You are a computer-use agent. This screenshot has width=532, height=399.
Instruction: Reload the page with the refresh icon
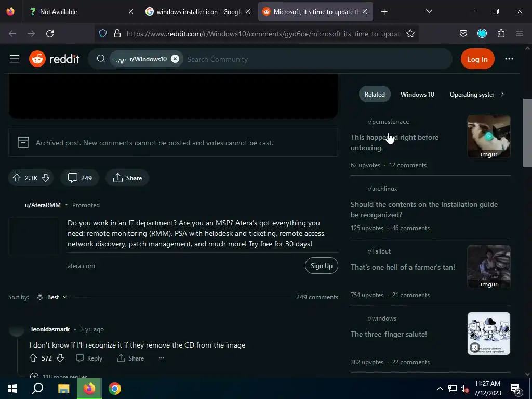[x=50, y=34]
